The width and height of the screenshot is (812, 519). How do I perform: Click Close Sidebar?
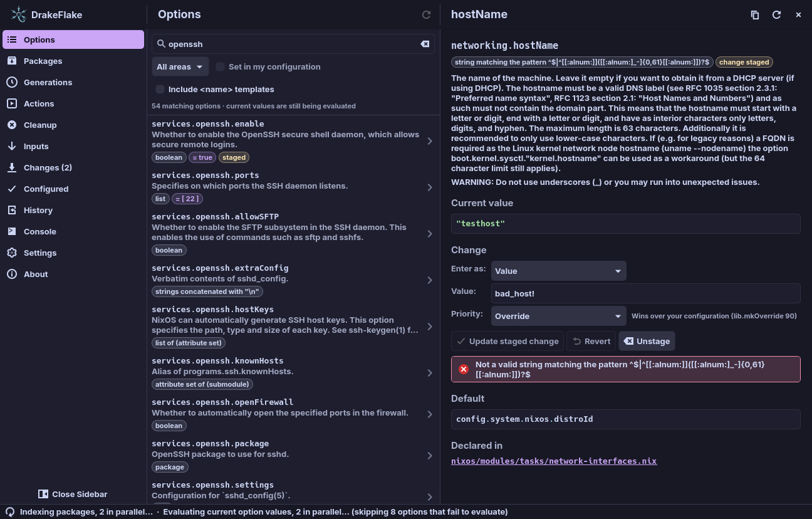click(73, 494)
